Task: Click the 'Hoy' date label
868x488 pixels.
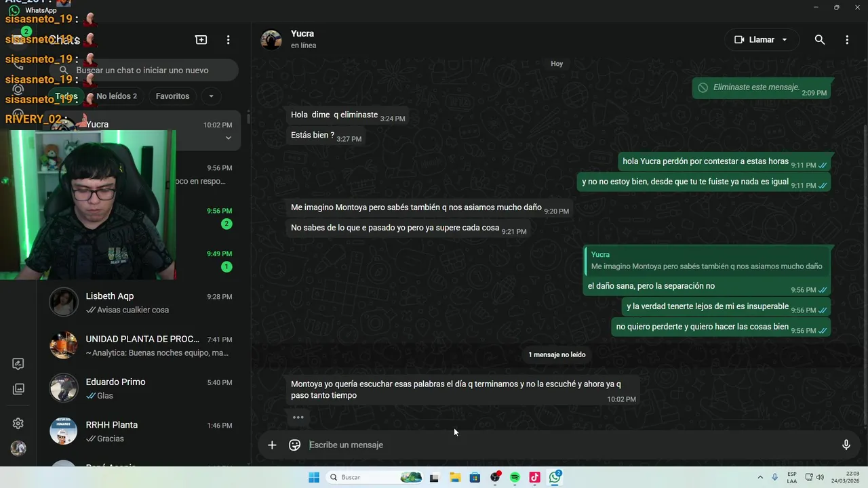Action: [557, 64]
